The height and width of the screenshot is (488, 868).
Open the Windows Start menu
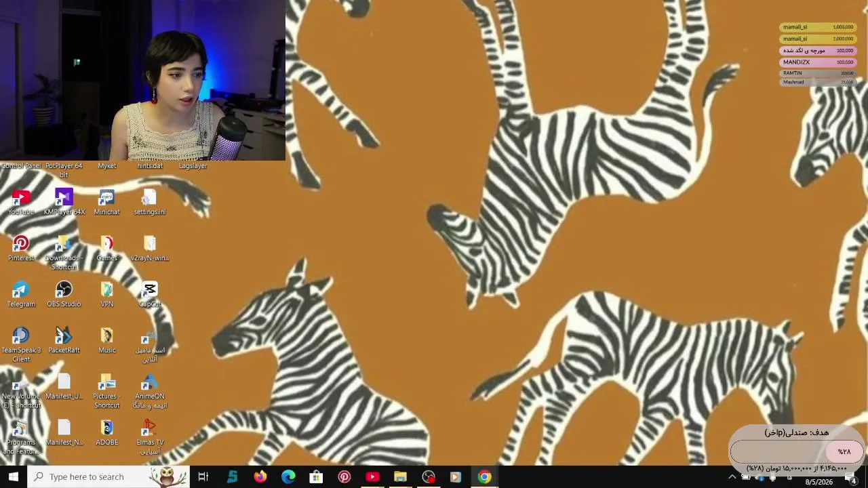pyautogui.click(x=14, y=476)
